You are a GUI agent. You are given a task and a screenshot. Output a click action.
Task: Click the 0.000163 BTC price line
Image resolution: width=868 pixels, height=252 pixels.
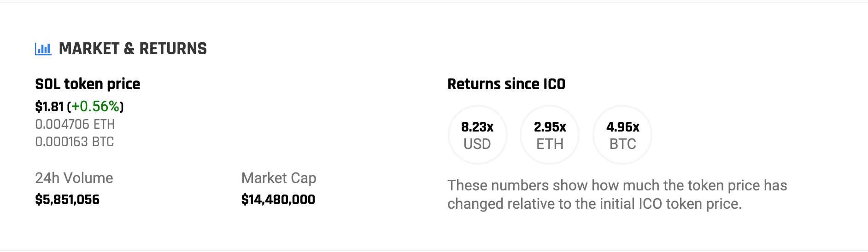(74, 142)
